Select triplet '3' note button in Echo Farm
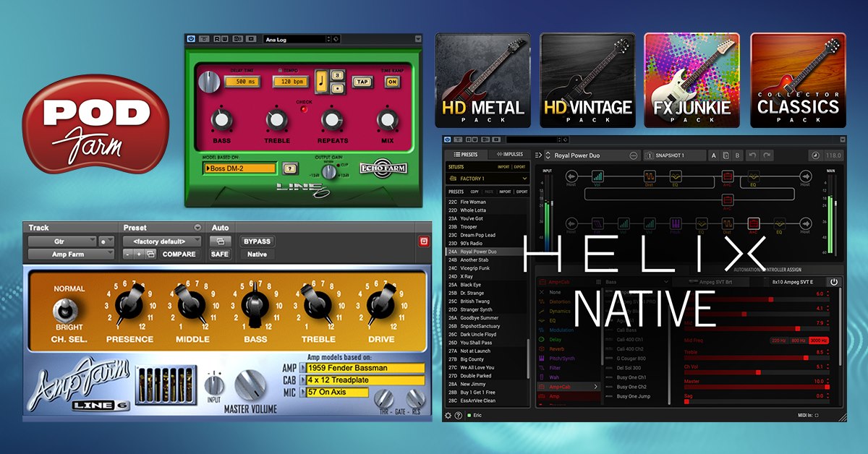This screenshot has height=454, width=868. 338,75
